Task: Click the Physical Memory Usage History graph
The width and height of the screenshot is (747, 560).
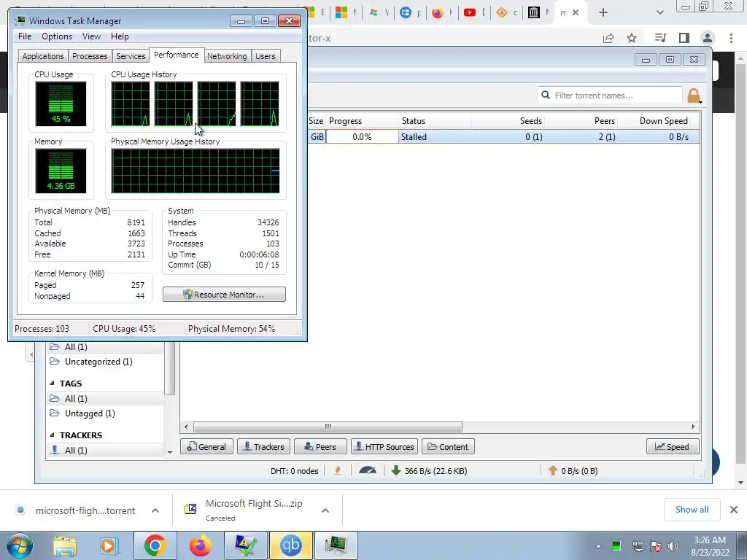Action: pos(196,171)
